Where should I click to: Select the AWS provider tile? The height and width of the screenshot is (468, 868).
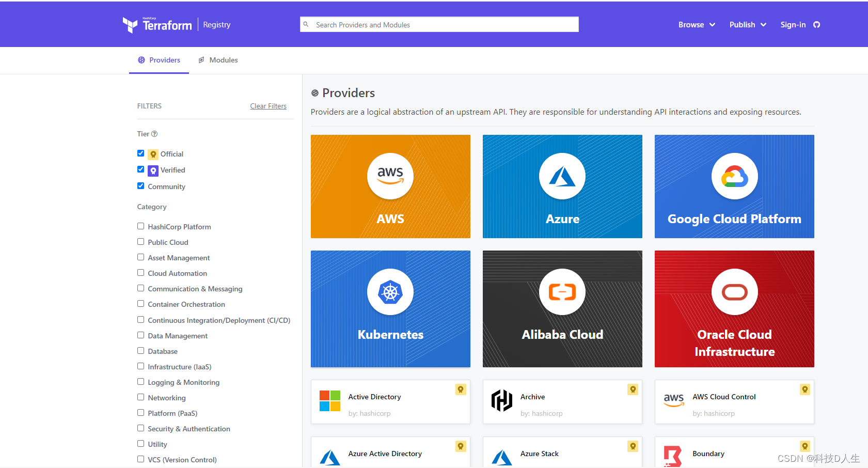(390, 186)
